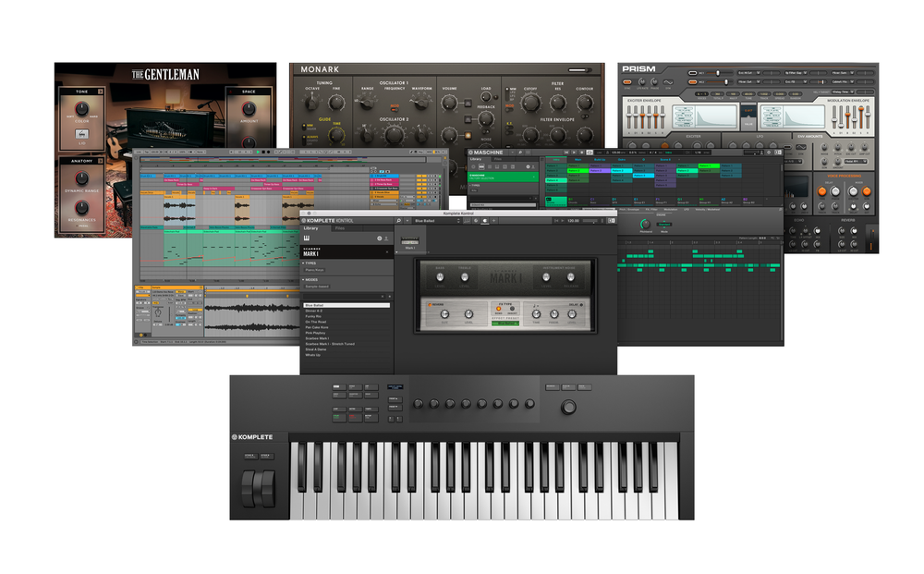Screen dimensions: 924x574
Task: Click the search magnifier icon in Komplete Kontrol
Action: click(x=400, y=221)
